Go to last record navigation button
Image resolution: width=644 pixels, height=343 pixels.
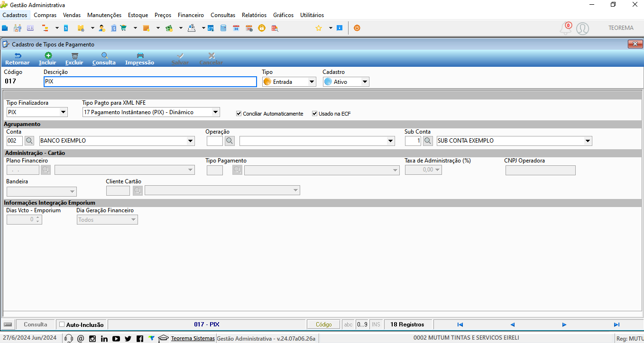coord(616,325)
